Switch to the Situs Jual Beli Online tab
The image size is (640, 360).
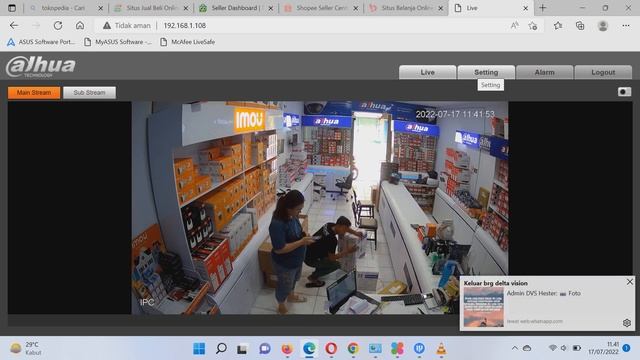(x=151, y=8)
